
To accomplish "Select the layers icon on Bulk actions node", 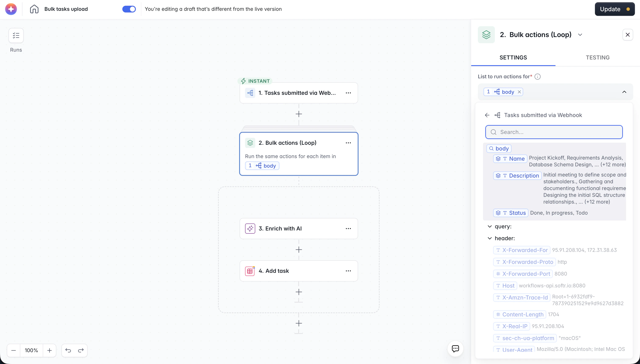I will click(x=250, y=142).
